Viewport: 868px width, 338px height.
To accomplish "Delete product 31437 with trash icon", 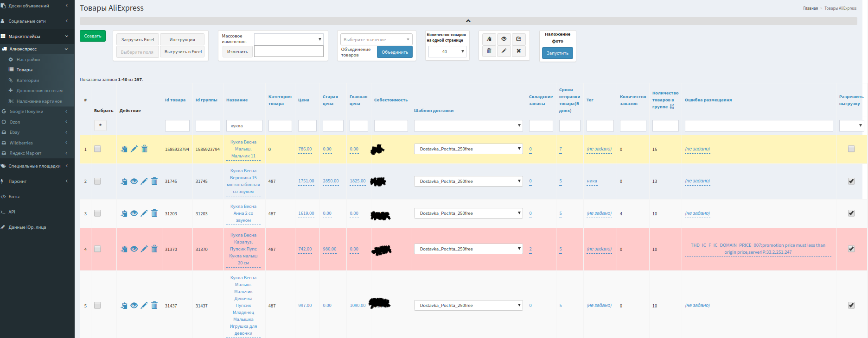I will 154,306.
